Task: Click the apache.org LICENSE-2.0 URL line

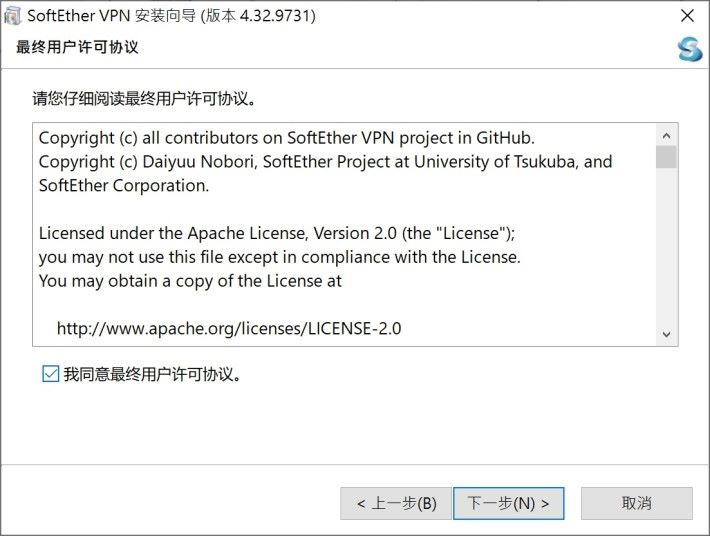Action: pos(229,328)
